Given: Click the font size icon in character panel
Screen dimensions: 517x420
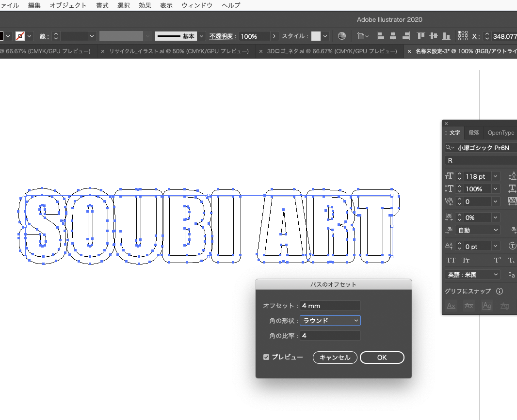Looking at the screenshot, I should click(x=449, y=176).
